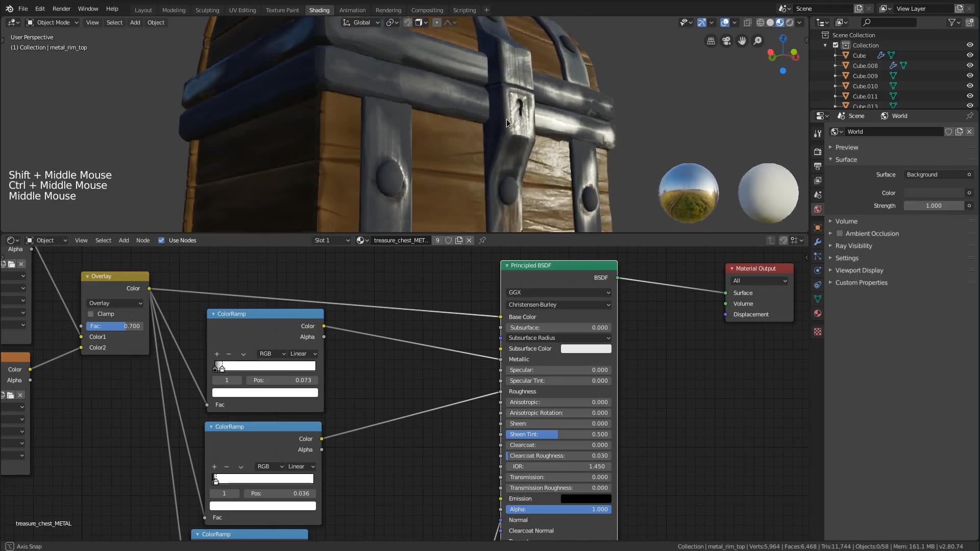The image size is (980, 551).
Task: Open the Render menu
Action: pyautogui.click(x=61, y=9)
